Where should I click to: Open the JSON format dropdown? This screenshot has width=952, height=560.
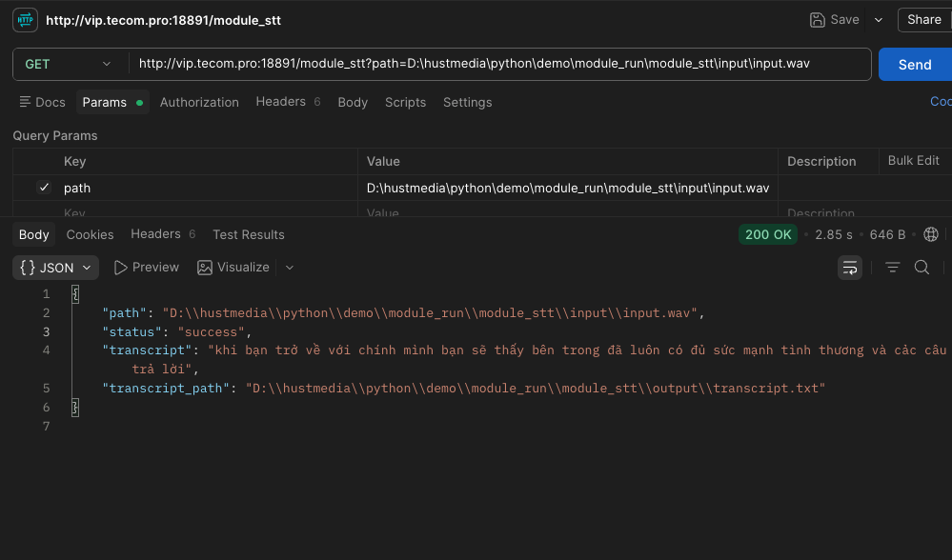pyautogui.click(x=55, y=268)
